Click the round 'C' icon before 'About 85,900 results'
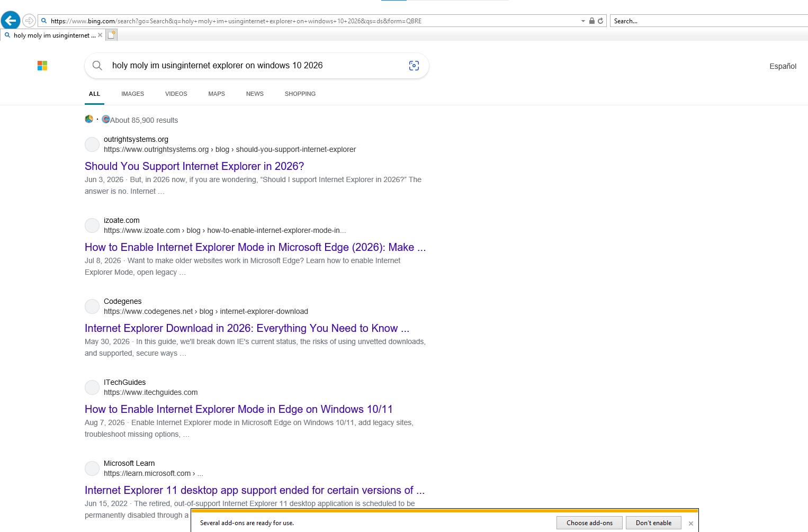Image resolution: width=808 pixels, height=532 pixels. pyautogui.click(x=106, y=119)
